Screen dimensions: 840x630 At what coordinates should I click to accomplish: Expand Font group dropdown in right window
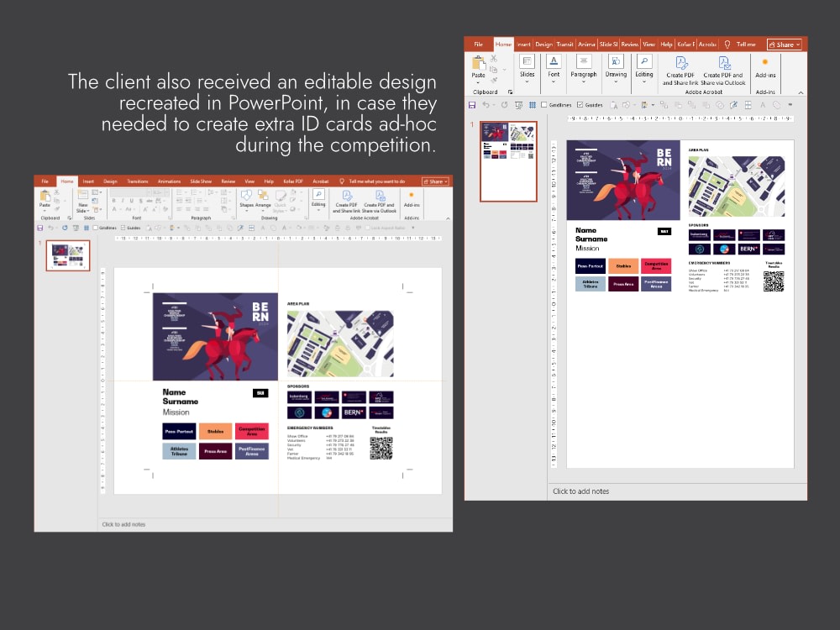point(554,82)
